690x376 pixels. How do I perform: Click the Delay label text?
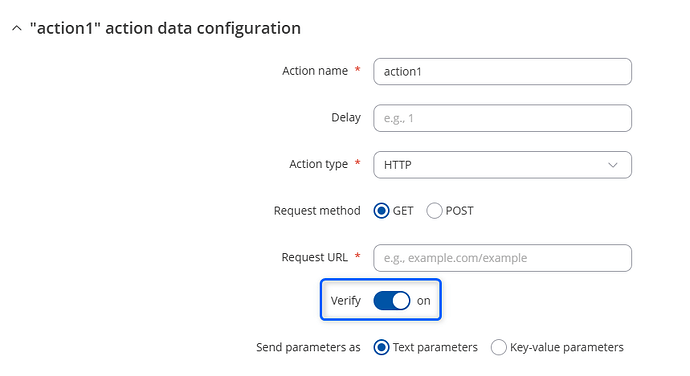[346, 118]
